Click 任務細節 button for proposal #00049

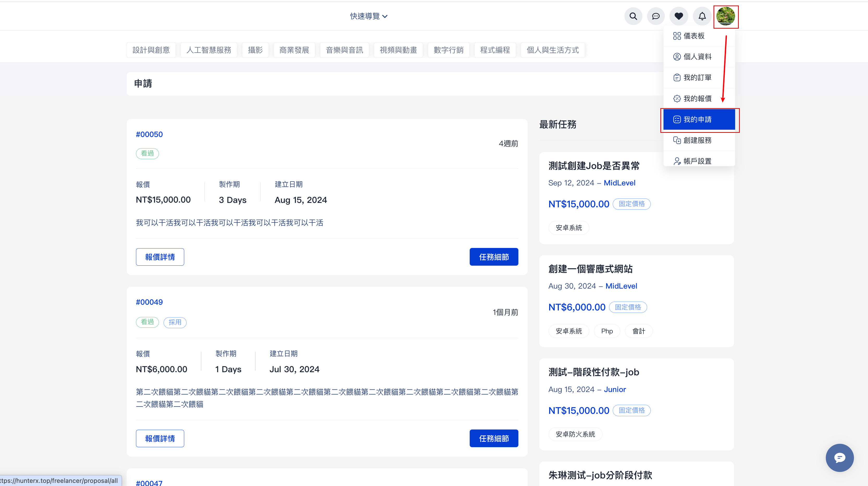pos(494,438)
